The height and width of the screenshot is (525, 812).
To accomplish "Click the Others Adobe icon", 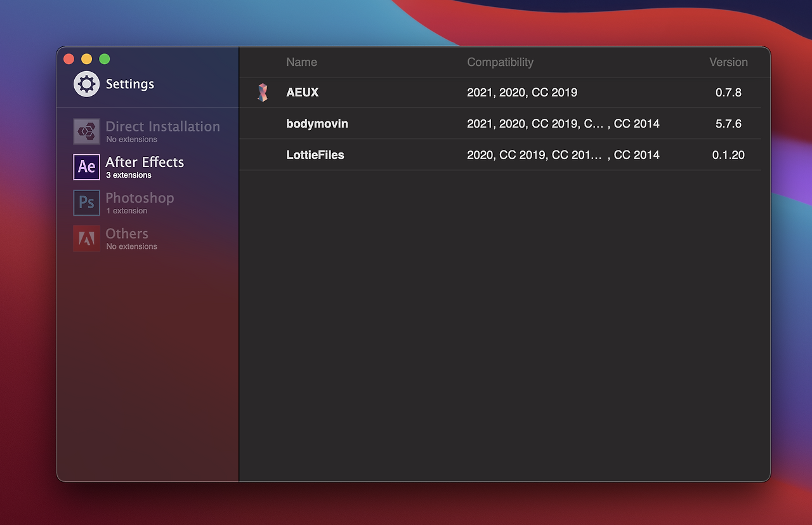I will (86, 238).
